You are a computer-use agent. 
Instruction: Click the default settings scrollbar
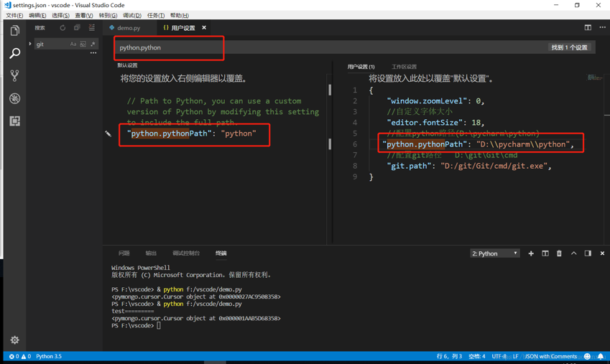[x=330, y=90]
